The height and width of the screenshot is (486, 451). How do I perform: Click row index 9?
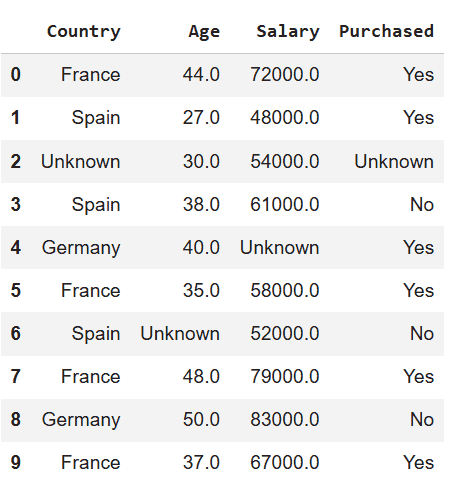16,463
